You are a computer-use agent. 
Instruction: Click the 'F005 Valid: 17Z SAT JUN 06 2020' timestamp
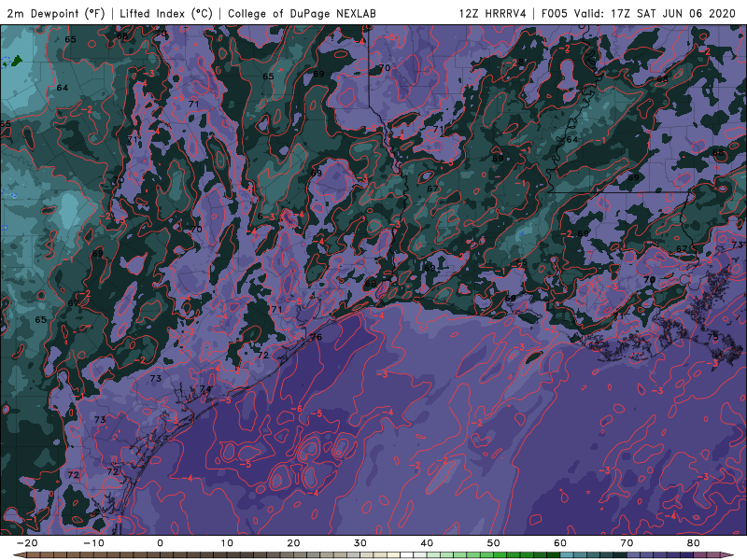click(639, 13)
